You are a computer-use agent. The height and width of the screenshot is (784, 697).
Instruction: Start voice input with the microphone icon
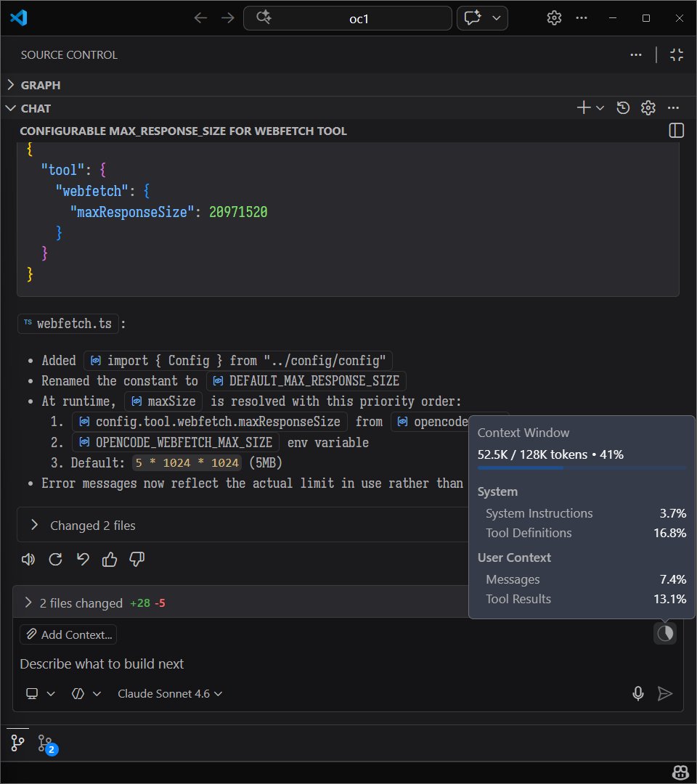click(638, 693)
